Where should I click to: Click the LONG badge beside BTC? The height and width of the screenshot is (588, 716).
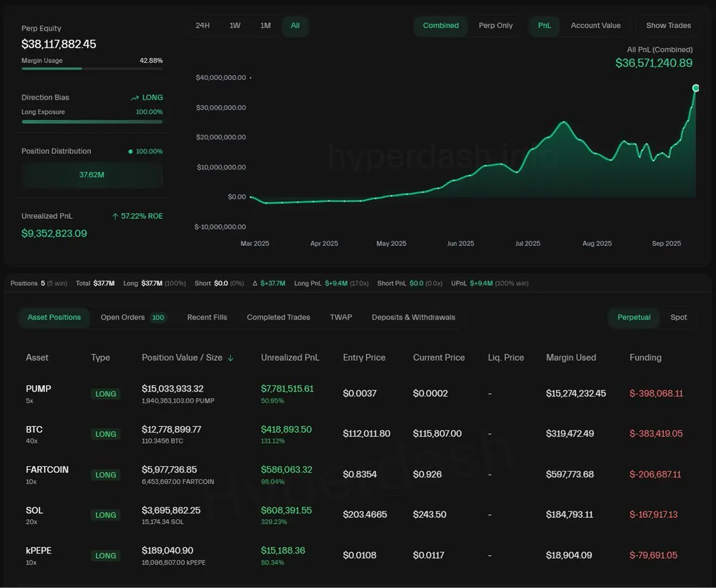(x=105, y=434)
